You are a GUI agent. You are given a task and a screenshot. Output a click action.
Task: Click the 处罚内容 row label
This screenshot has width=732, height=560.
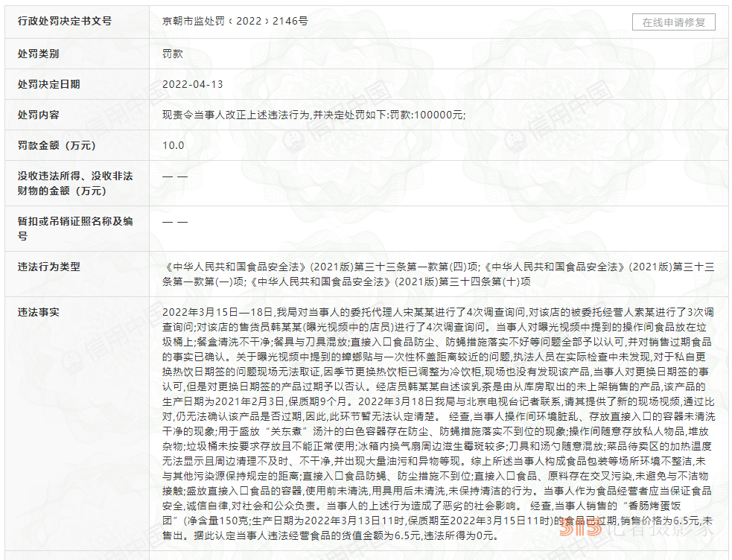39,115
